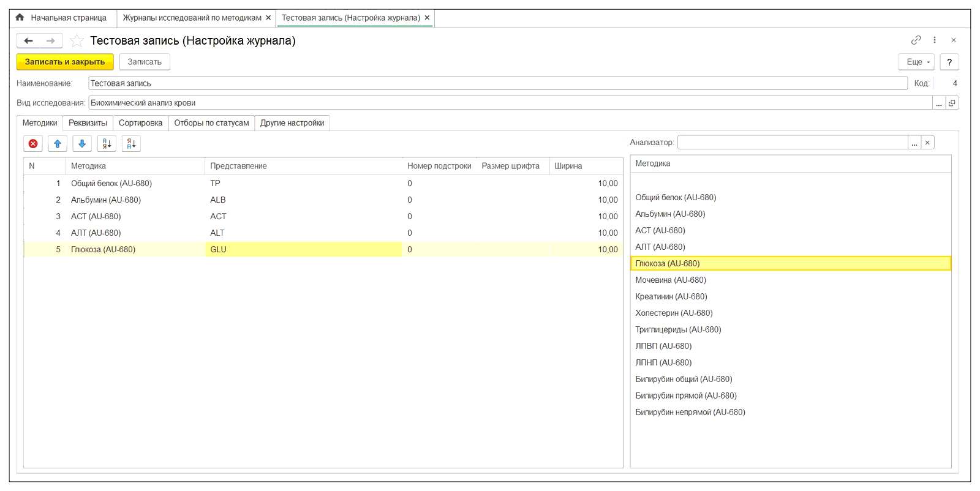Select Билирубин непрямой (AU-680) in list

pos(791,413)
